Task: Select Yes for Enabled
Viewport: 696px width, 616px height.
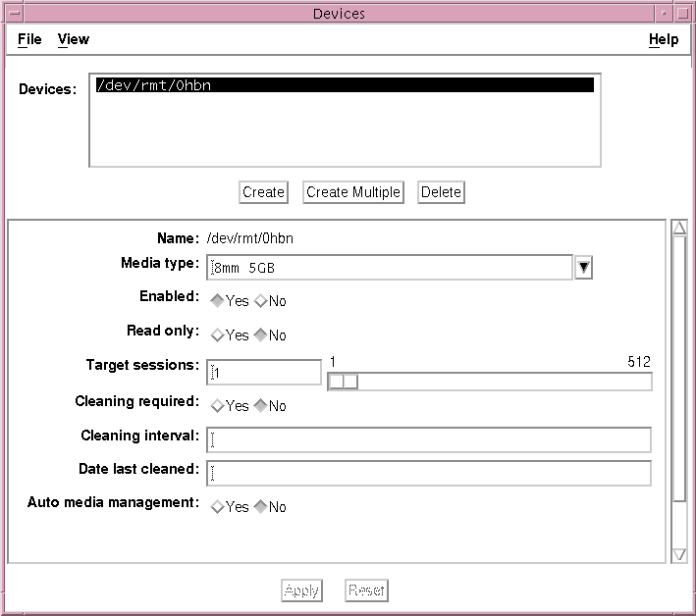Action: point(218,301)
